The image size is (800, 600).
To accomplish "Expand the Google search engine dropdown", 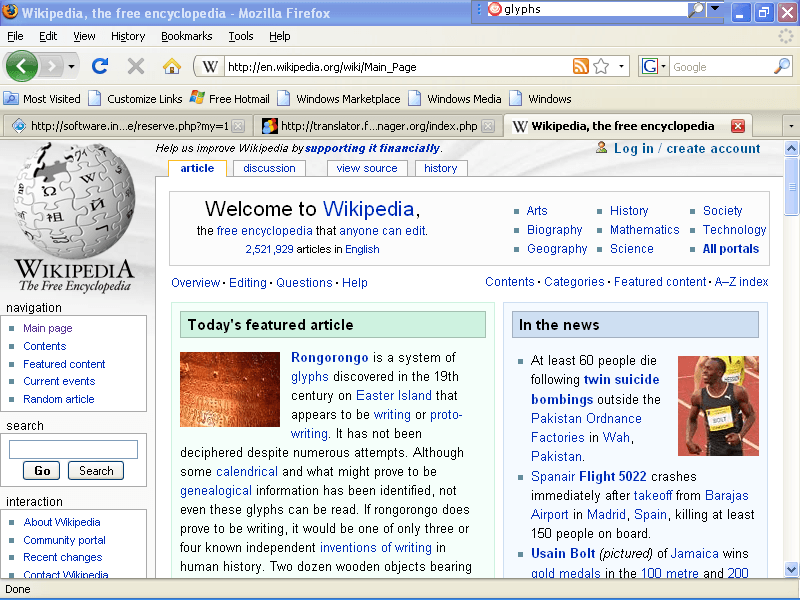I will point(662,66).
